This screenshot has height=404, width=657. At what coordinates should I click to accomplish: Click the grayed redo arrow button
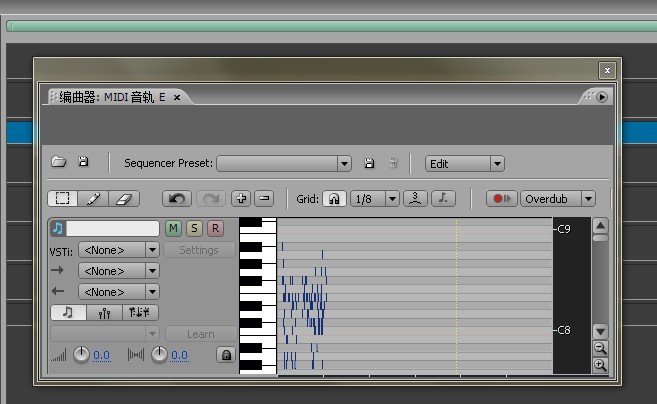211,198
